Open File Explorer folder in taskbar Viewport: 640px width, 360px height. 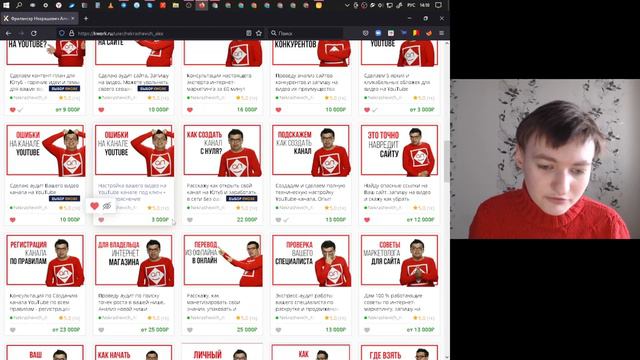click(176, 5)
